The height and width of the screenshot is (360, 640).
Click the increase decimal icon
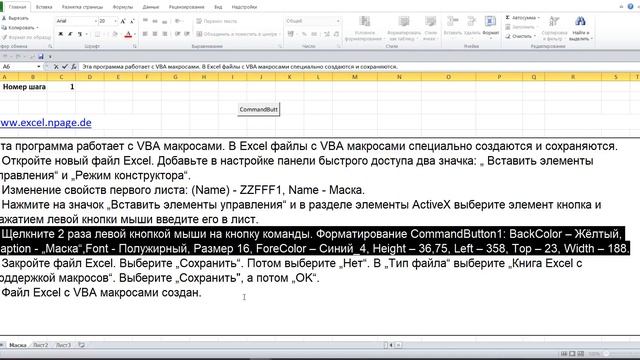coord(327,34)
